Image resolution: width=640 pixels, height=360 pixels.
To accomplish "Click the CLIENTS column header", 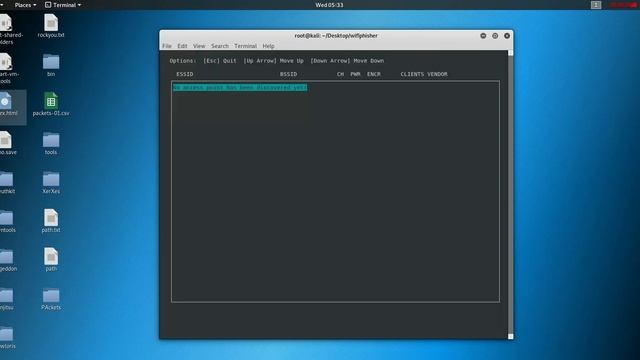I will click(x=412, y=74).
